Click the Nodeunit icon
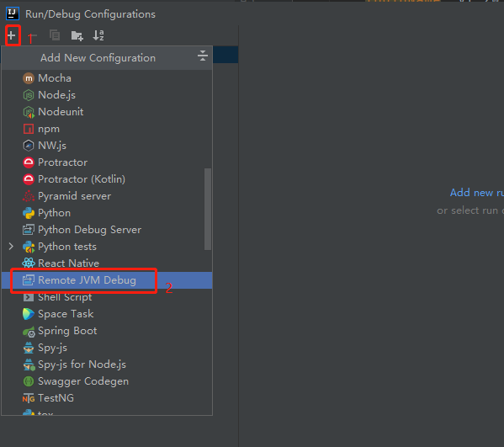The image size is (504, 447). (x=29, y=112)
